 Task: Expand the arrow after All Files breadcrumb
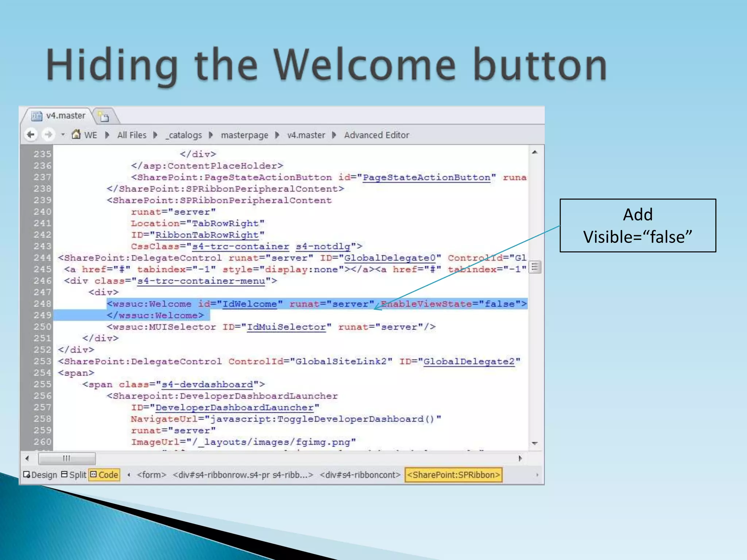155,135
